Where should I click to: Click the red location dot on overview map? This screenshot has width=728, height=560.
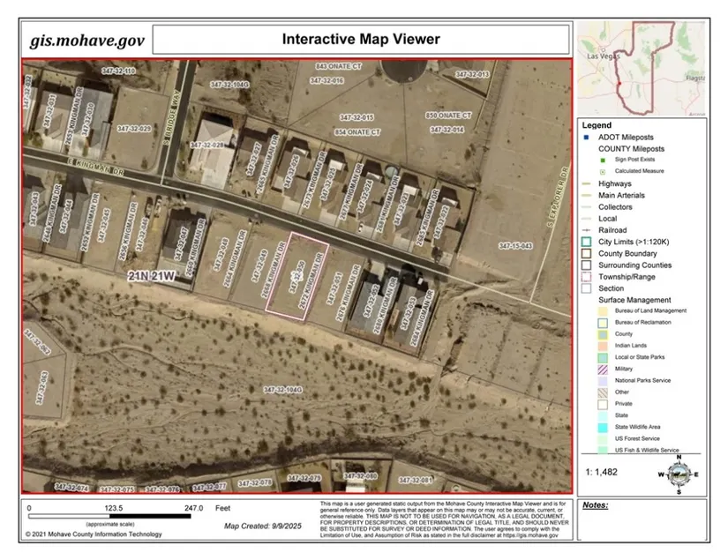tap(619, 84)
